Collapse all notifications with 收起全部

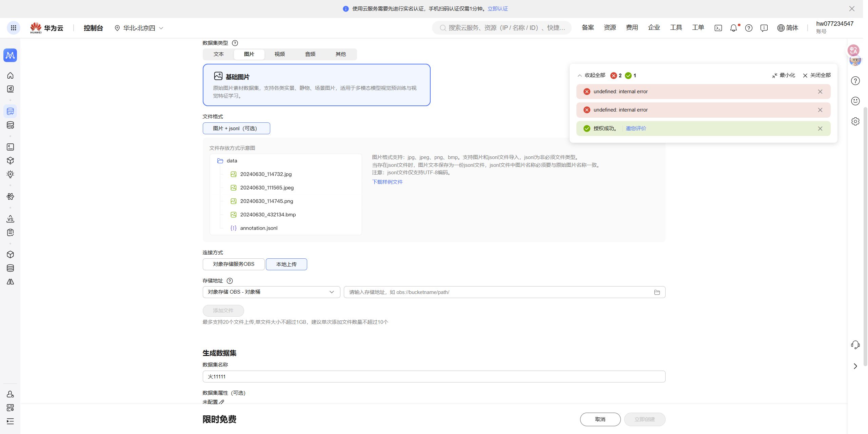(591, 75)
